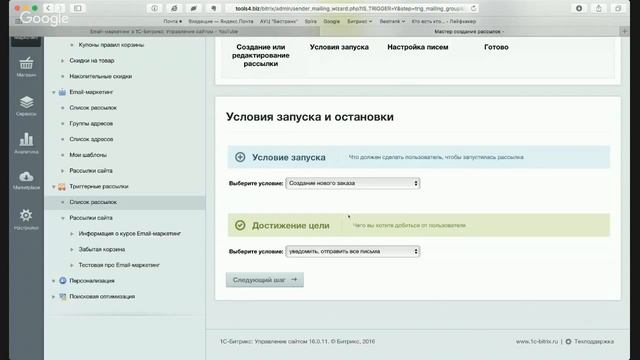Collapse the Рассылки сайта node under Триггерные рассылки
This screenshot has width=640, height=360.
tap(63, 218)
